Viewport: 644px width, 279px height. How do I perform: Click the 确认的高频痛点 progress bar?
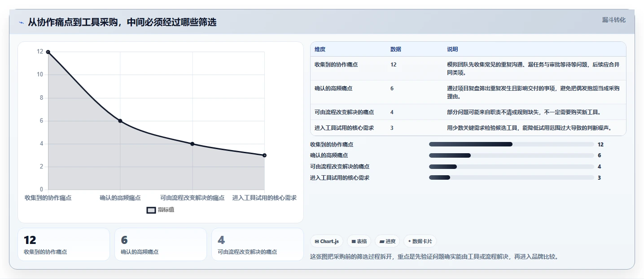pos(512,155)
